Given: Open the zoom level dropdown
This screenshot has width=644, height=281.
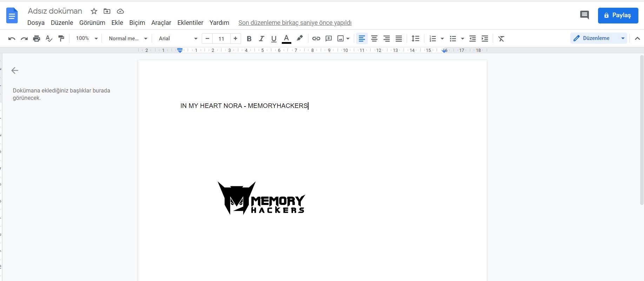Looking at the screenshot, I should 87,39.
